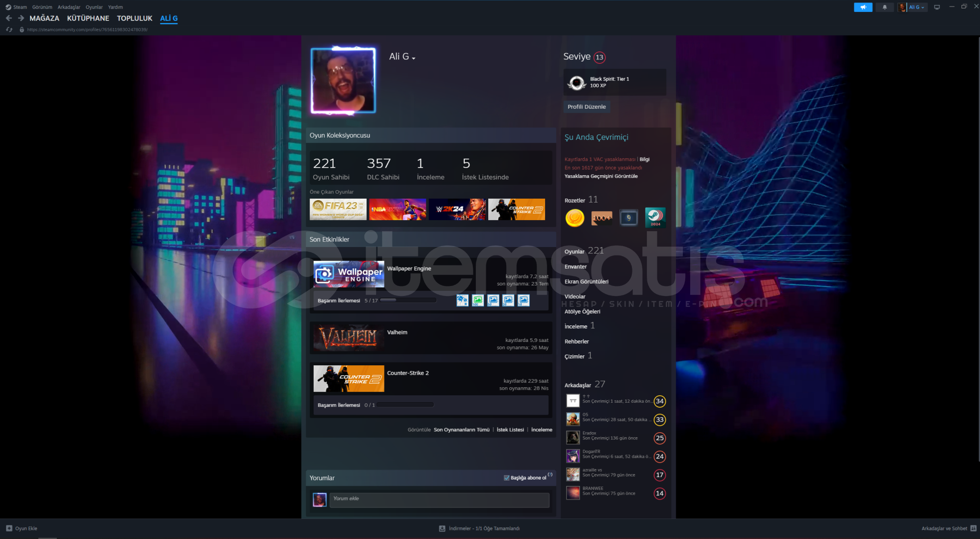Open the announcements megaphone icon

(x=863, y=7)
